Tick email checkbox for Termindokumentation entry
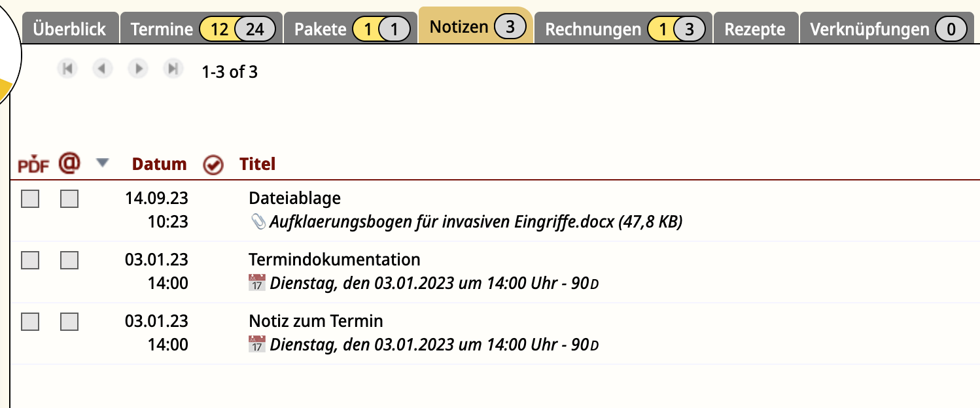Screen dimensions: 980x408 (69, 260)
